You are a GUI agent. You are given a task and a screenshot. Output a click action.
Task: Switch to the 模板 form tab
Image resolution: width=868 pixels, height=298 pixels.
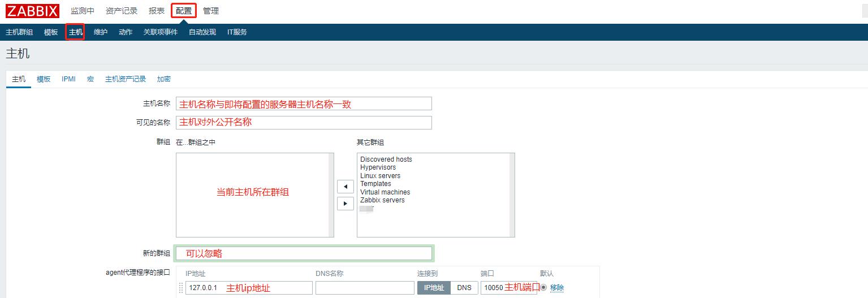tap(44, 79)
